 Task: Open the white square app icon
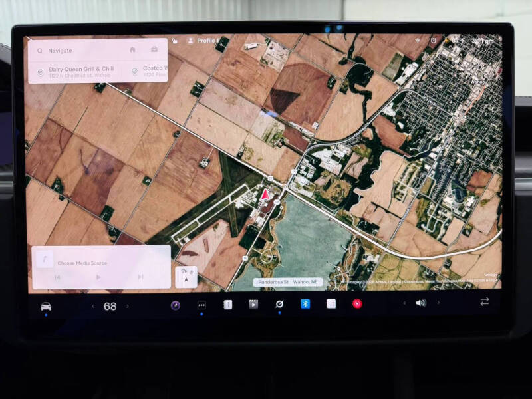click(x=331, y=303)
